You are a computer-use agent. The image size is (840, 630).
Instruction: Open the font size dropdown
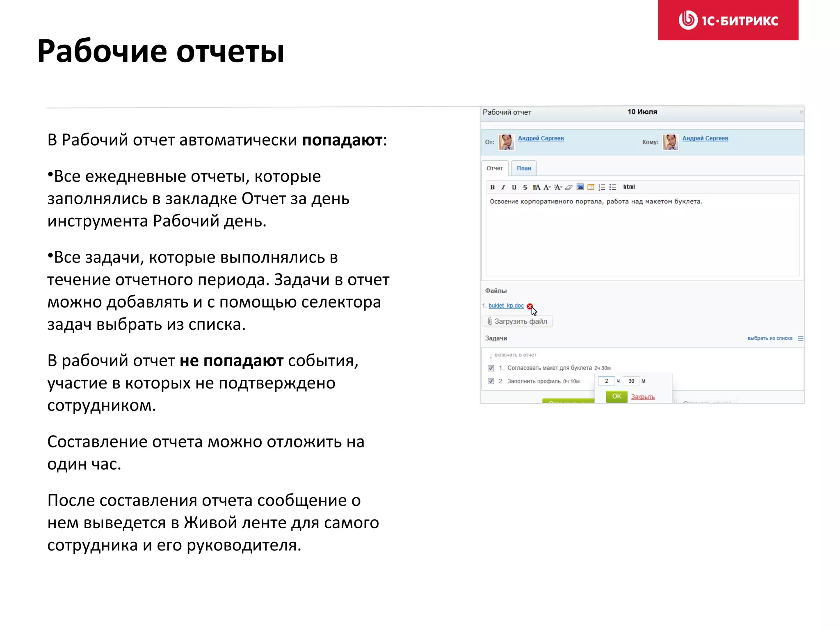558,187
